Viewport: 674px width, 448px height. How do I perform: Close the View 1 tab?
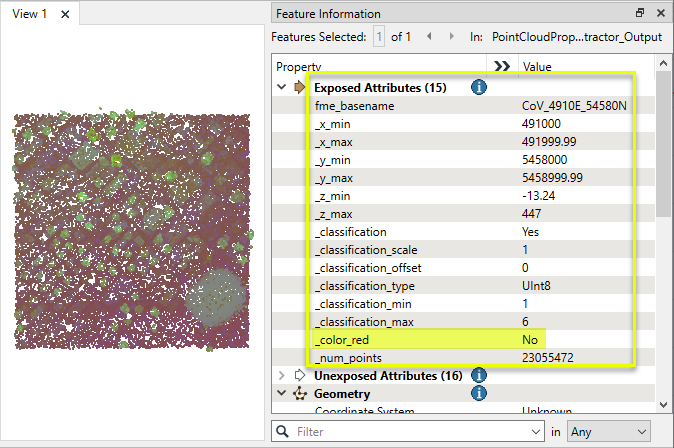click(x=65, y=15)
